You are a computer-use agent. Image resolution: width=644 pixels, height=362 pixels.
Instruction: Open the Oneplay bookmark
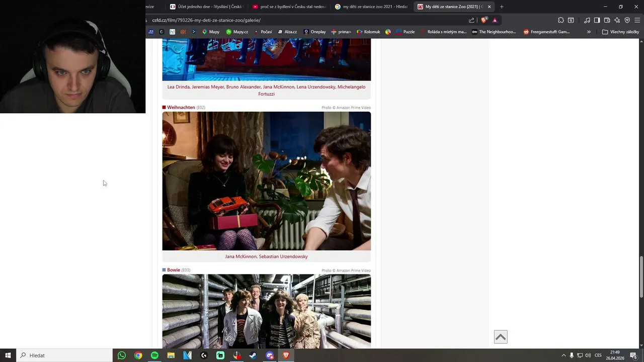tap(314, 32)
